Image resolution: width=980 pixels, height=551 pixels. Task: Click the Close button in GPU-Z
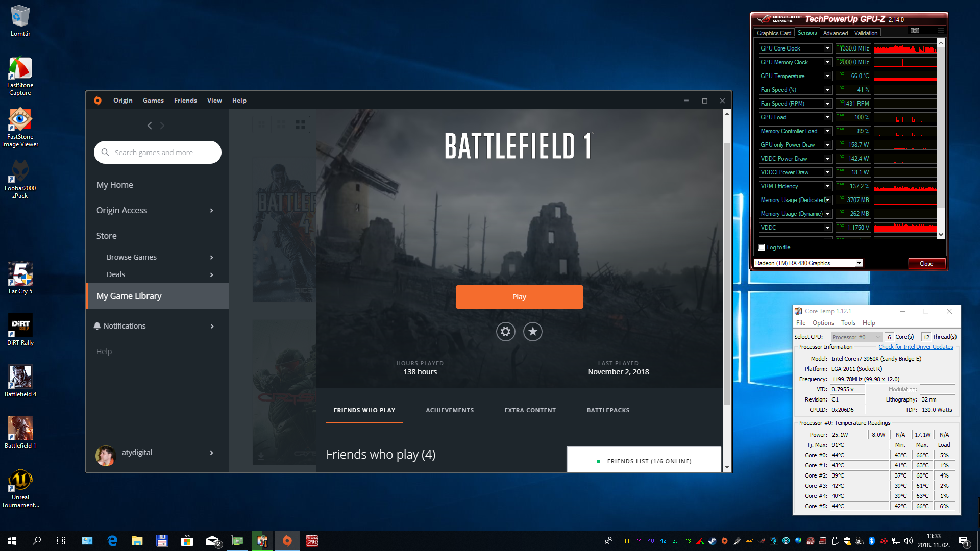[926, 264]
